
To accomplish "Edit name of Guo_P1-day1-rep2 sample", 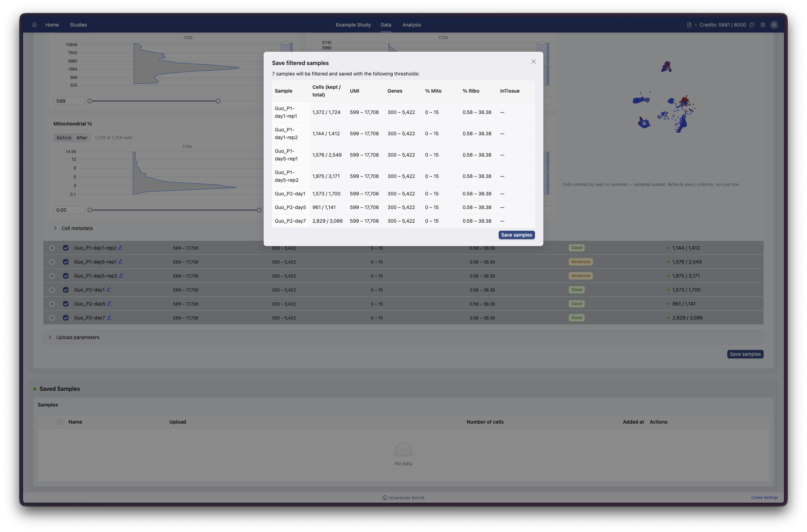I will 120,247.
